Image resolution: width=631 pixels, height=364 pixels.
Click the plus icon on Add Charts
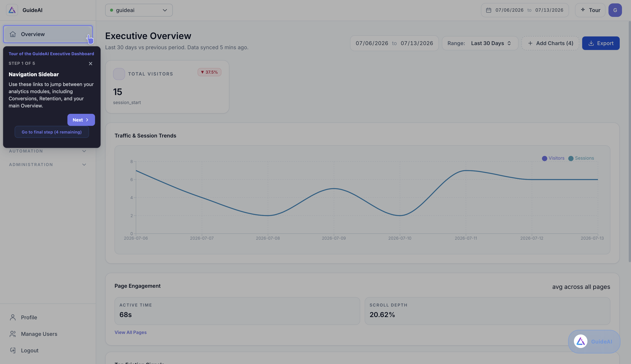530,43
